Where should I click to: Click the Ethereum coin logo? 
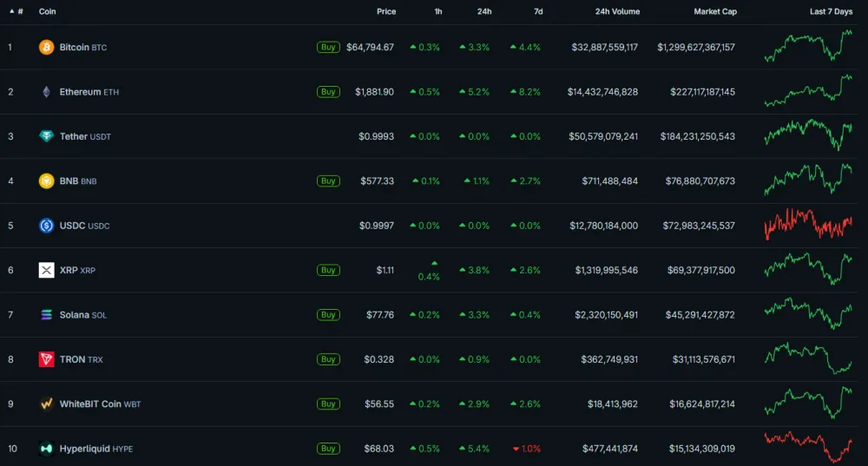[47, 92]
